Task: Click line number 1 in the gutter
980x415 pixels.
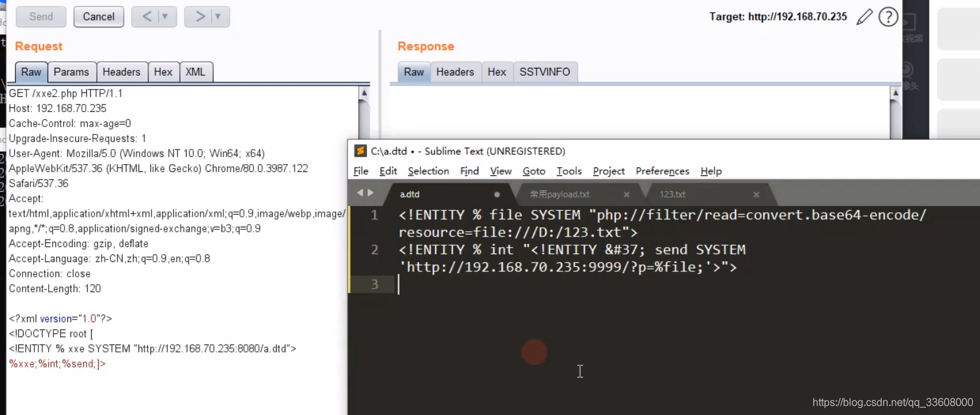Action: [374, 215]
